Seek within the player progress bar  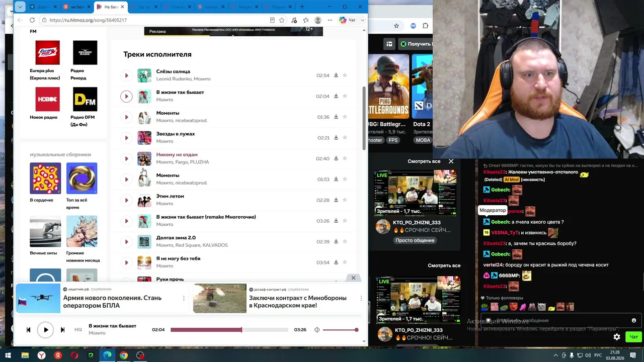229,330
